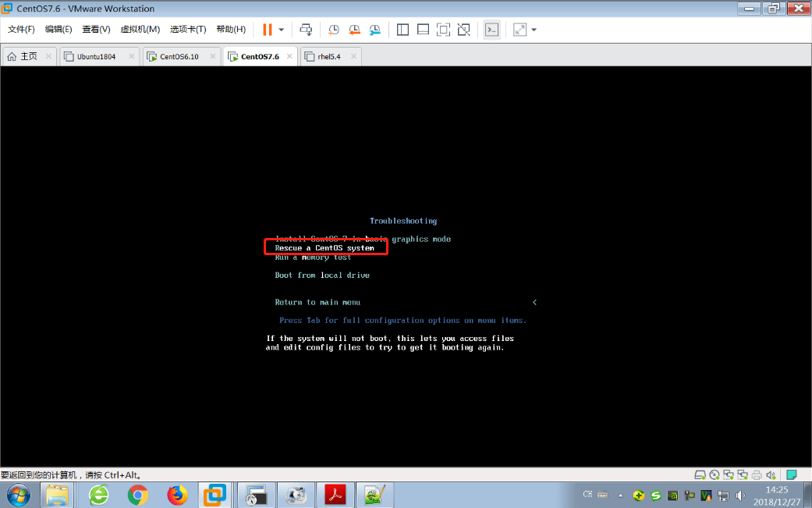This screenshot has height=508, width=812.
Task: Revert to the previous snapshot icon
Action: click(354, 30)
